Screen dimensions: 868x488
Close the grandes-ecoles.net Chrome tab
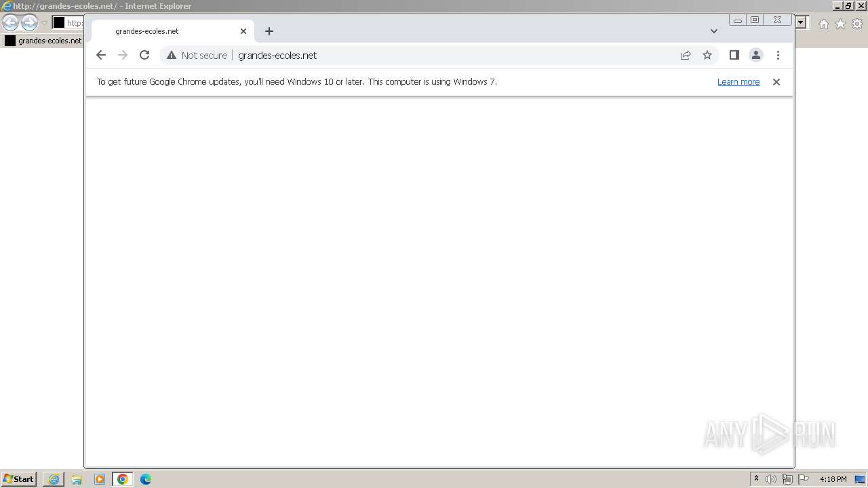[243, 31]
